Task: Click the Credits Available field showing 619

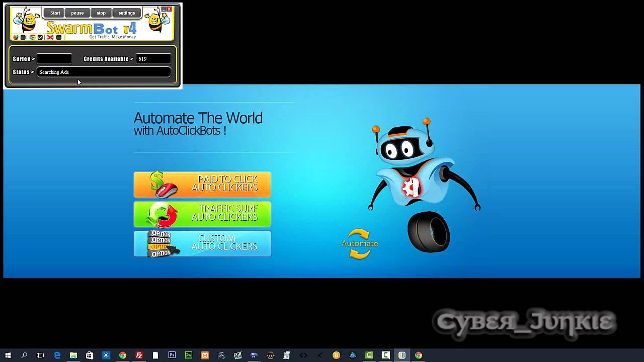Action: pyautogui.click(x=153, y=59)
